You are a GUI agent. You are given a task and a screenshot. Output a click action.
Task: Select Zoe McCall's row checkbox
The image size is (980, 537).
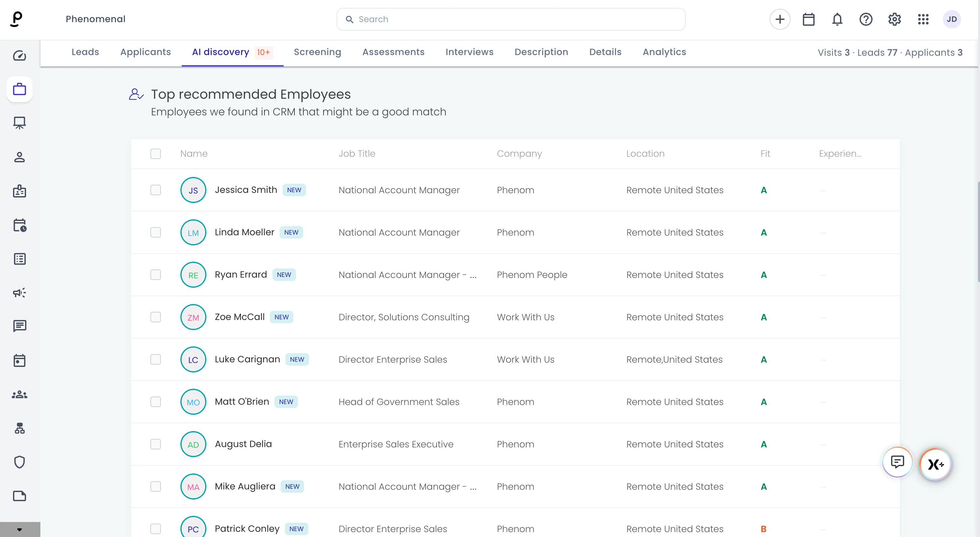[156, 317]
